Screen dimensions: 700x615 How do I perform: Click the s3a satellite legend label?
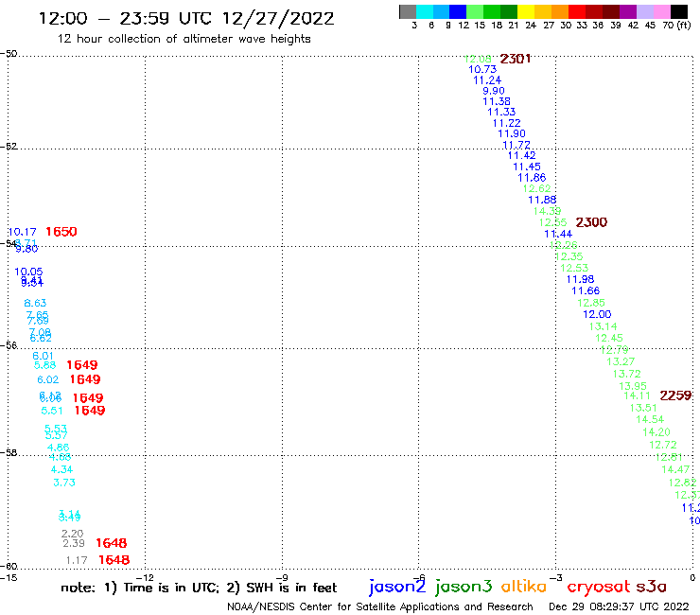point(651,587)
